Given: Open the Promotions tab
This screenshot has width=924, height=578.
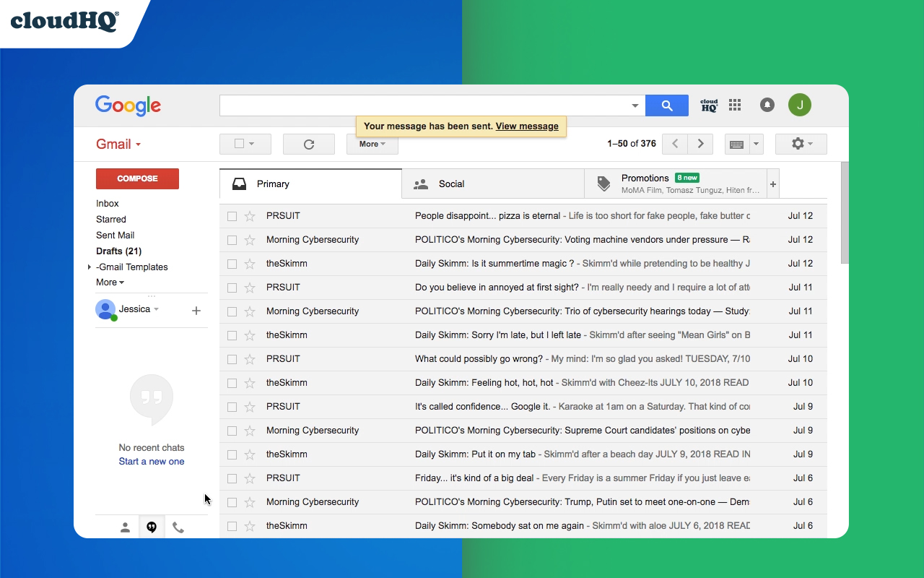Looking at the screenshot, I should point(645,178).
